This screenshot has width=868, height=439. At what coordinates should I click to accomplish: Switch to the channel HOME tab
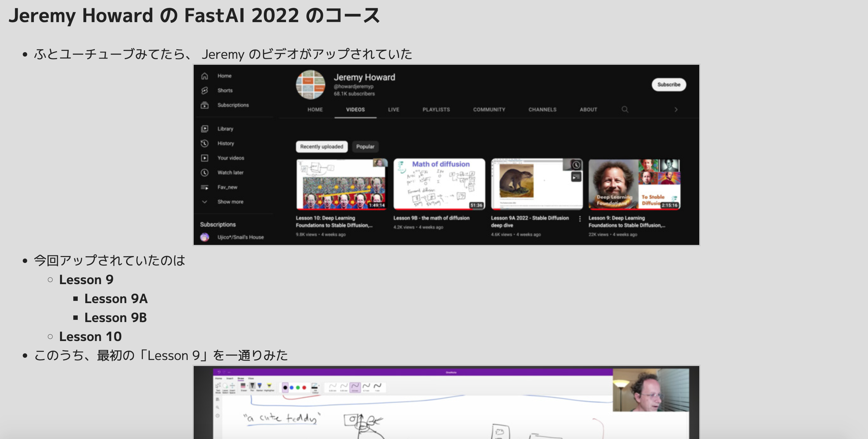[315, 109]
